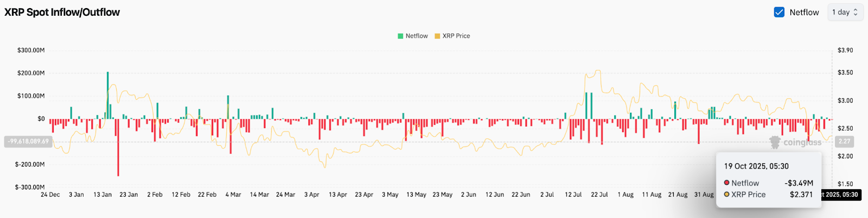The height and width of the screenshot is (218, 868).
Task: Click the green Netflow legend swatch
Action: click(400, 36)
